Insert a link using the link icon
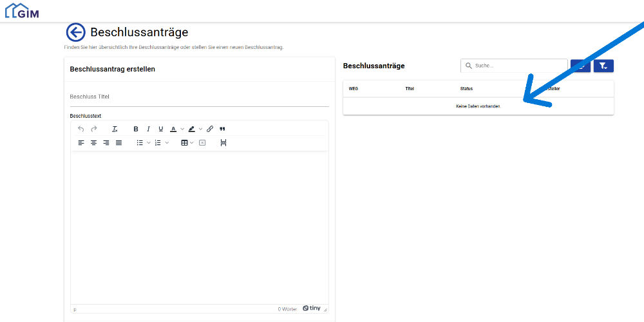 [x=210, y=129]
